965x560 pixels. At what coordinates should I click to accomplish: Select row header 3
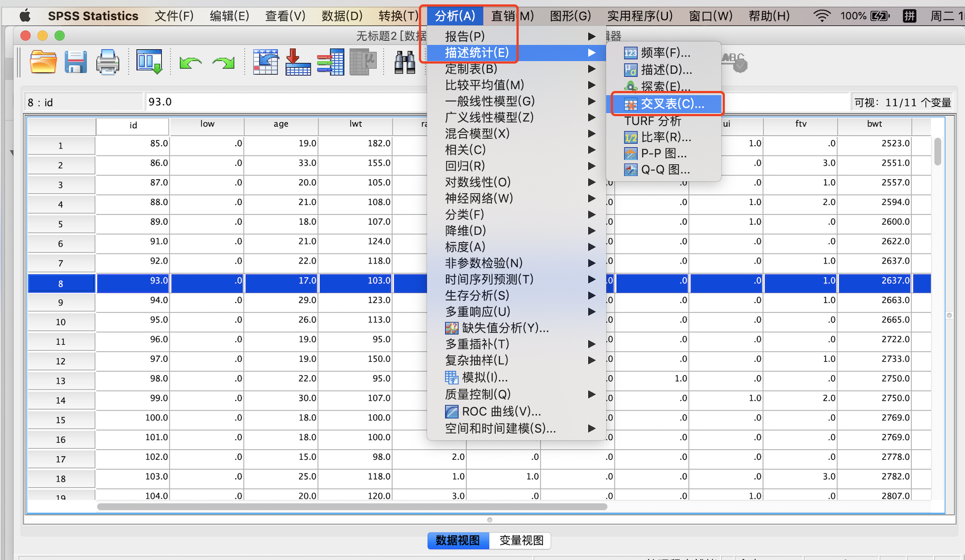click(61, 185)
